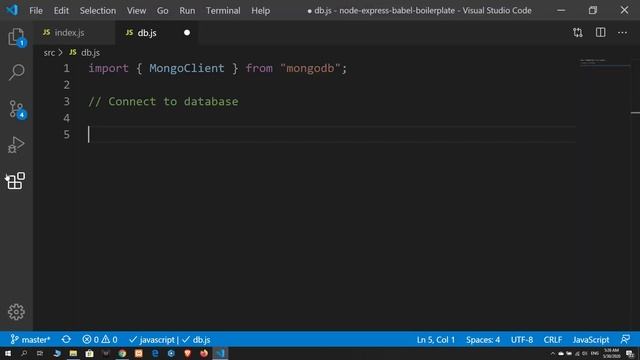
Task: Click the master* git branch indicator
Action: 30,339
